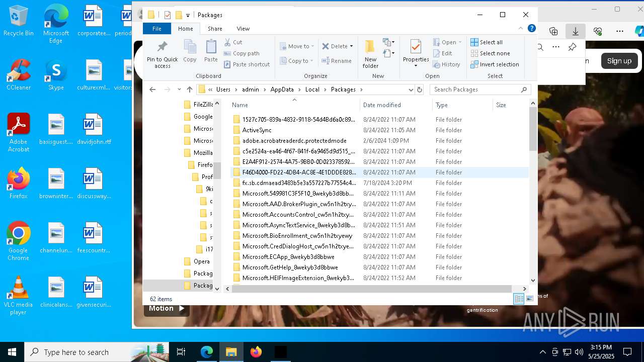This screenshot has height=362, width=644.
Task: Open the Properties ribbon button
Action: pyautogui.click(x=416, y=53)
